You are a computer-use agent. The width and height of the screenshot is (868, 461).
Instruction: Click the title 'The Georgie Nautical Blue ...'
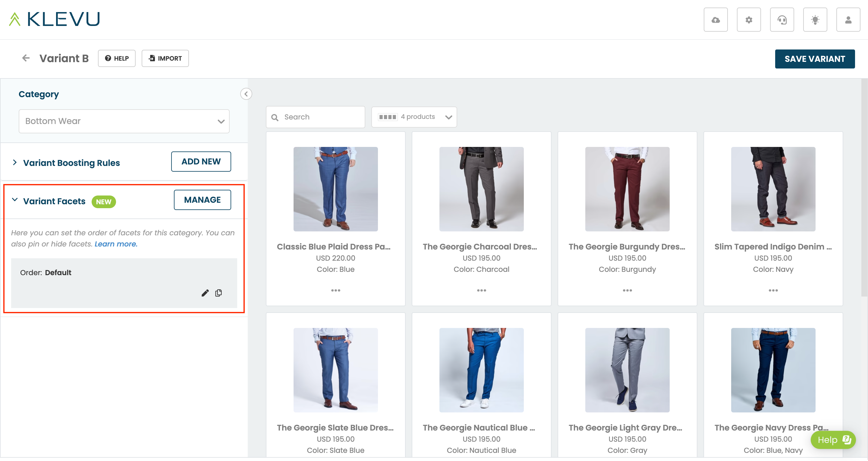coord(479,428)
